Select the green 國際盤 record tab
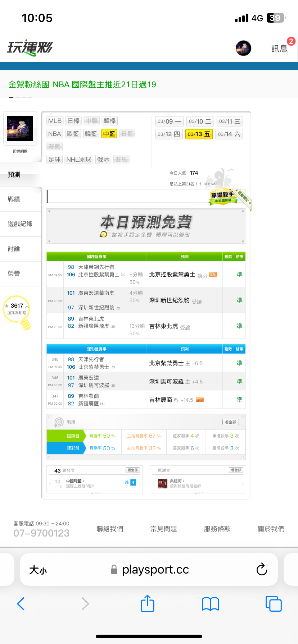The height and width of the screenshot is (644, 298). coord(67,436)
